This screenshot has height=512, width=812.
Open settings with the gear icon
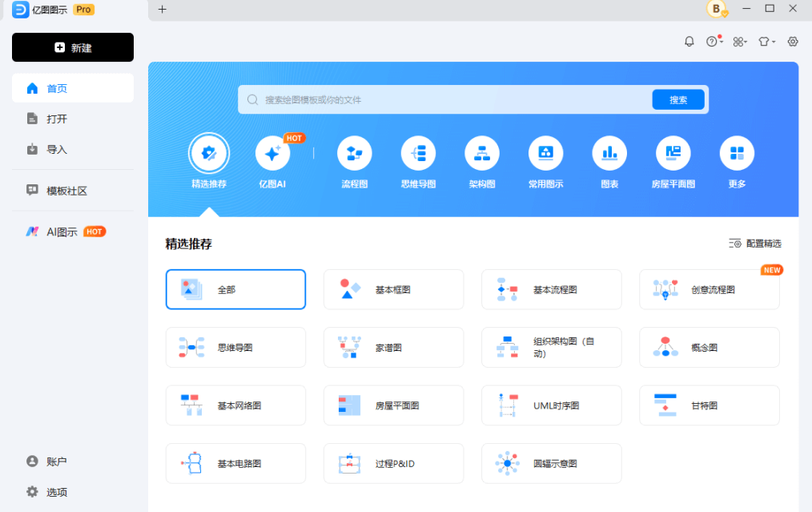pos(792,41)
